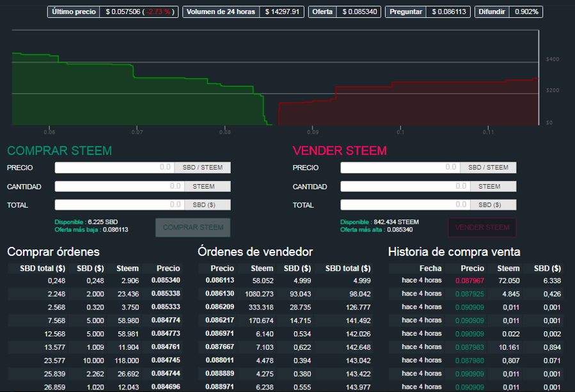Select buy order at price 0.084774
The width and height of the screenshot is (575, 392).
[95, 320]
